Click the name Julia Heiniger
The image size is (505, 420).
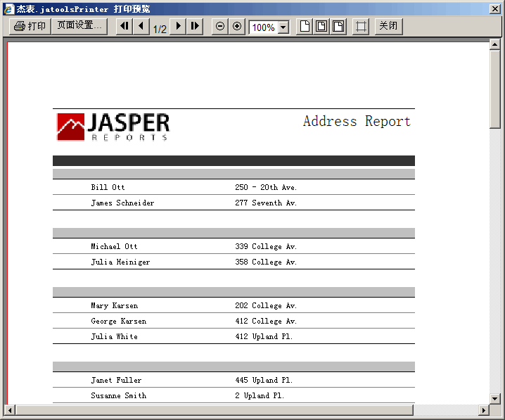[120, 262]
